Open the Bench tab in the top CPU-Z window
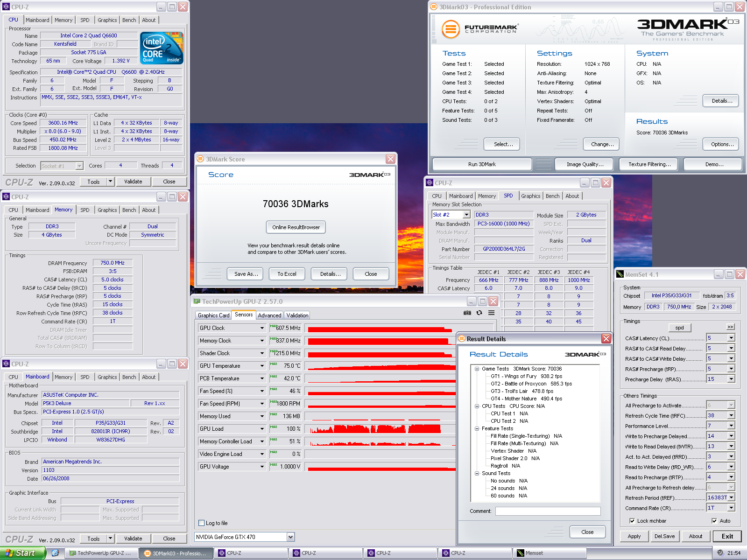The width and height of the screenshot is (747, 560). tap(129, 20)
